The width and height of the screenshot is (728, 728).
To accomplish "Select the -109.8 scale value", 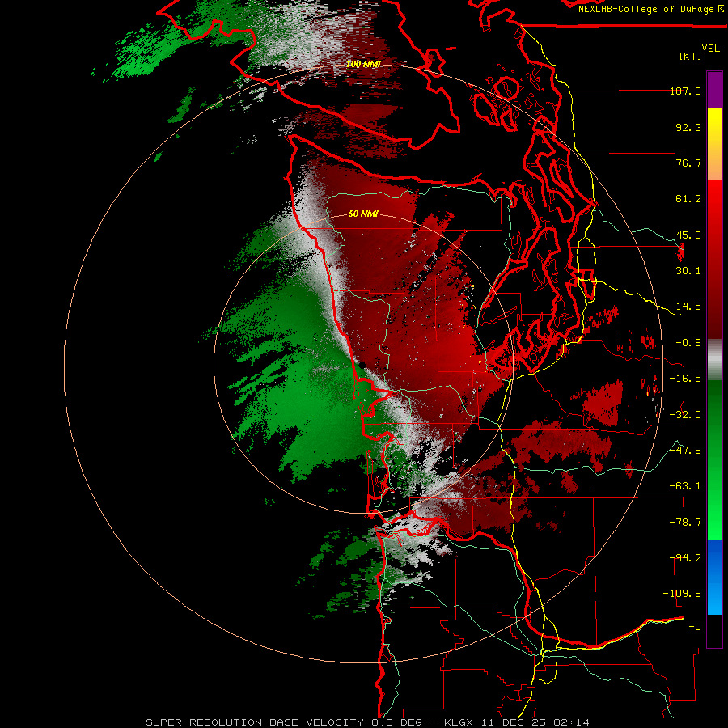I will (683, 594).
